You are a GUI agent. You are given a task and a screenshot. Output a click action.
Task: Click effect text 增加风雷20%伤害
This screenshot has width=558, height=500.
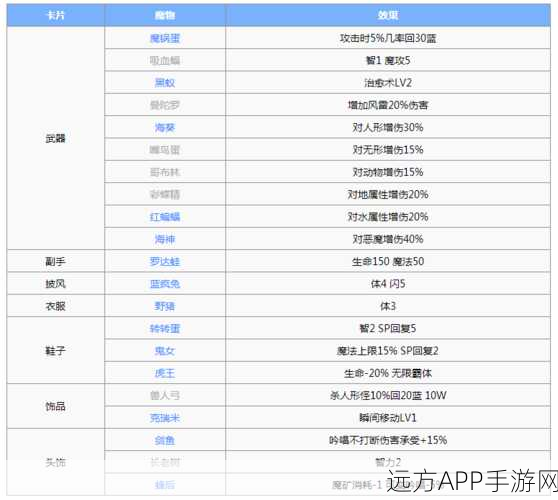pyautogui.click(x=388, y=105)
